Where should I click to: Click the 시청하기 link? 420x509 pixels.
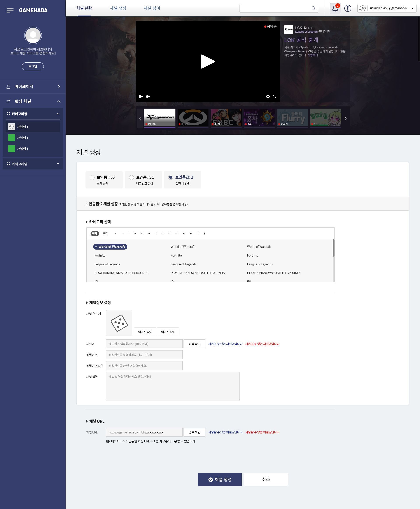tap(313, 55)
